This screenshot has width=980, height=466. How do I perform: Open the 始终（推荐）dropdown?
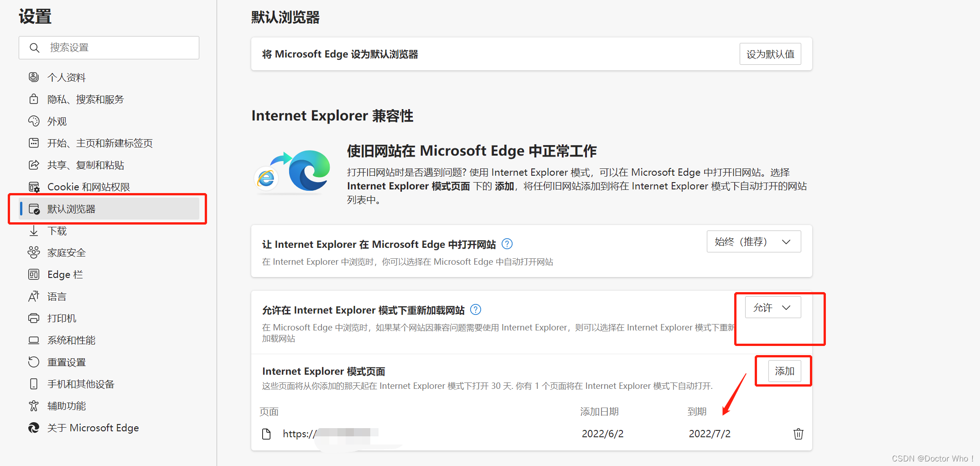coord(754,241)
